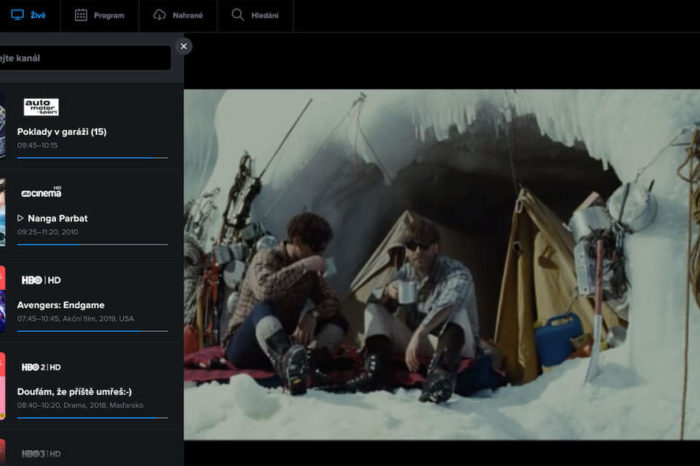Click the TV monitor icon
Viewport: 700px width, 466px height.
[x=17, y=15]
